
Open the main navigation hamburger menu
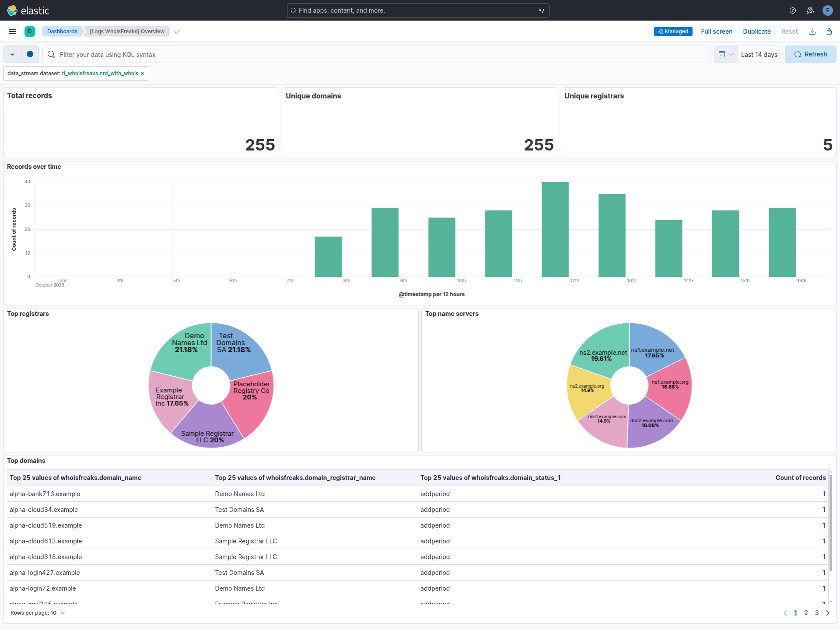pyautogui.click(x=12, y=31)
